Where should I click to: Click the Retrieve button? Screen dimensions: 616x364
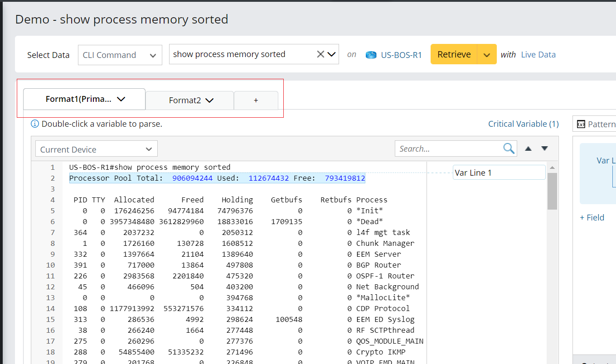[x=454, y=54]
